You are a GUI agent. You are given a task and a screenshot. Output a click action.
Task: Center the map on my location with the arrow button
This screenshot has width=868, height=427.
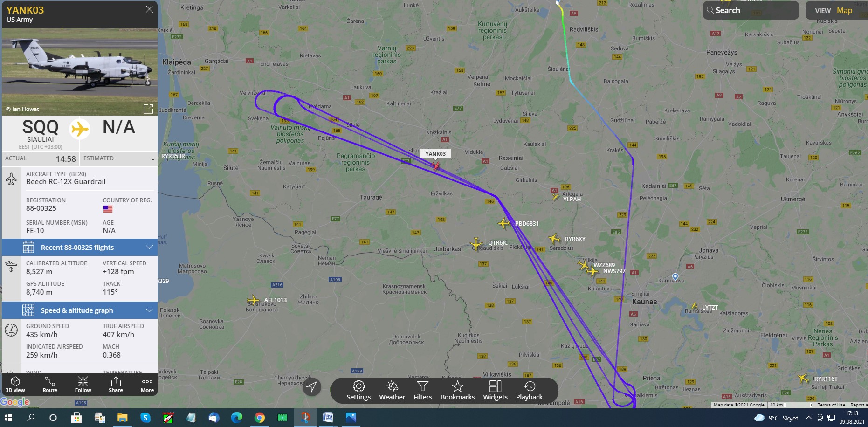[311, 387]
